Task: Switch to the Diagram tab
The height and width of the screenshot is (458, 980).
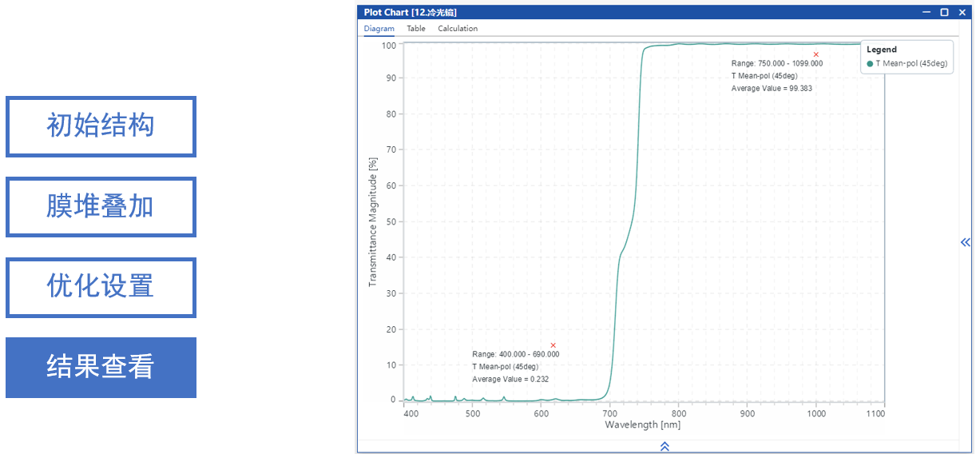Action: [379, 29]
